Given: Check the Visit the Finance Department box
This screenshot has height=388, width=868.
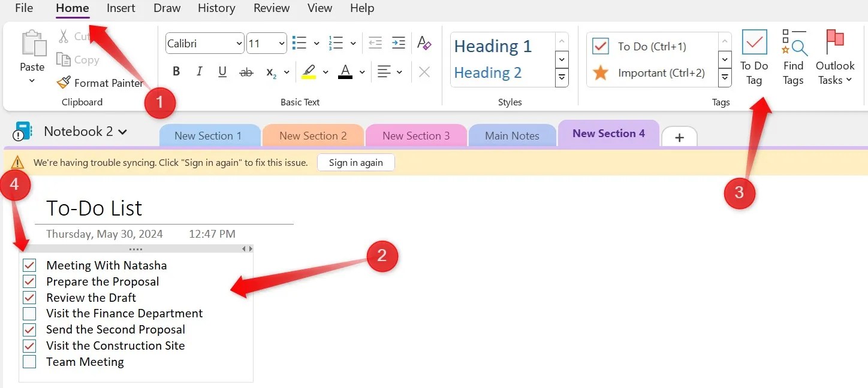Looking at the screenshot, I should pyautogui.click(x=29, y=313).
